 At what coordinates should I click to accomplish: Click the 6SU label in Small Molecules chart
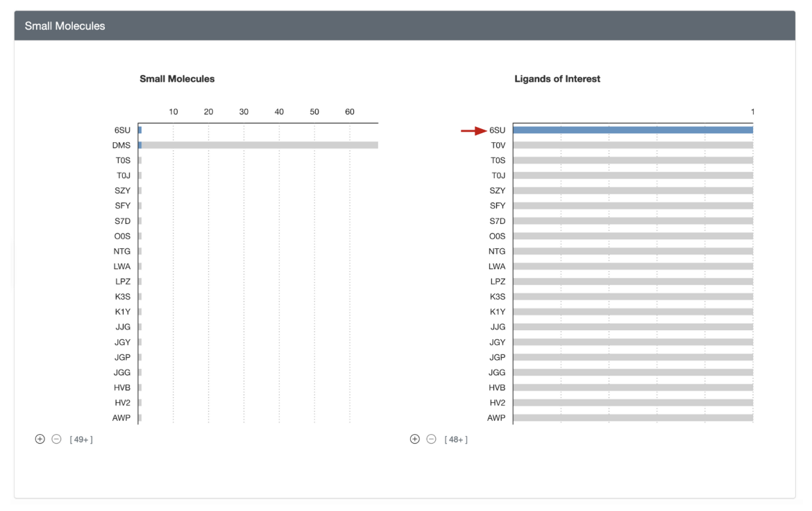[x=122, y=130]
